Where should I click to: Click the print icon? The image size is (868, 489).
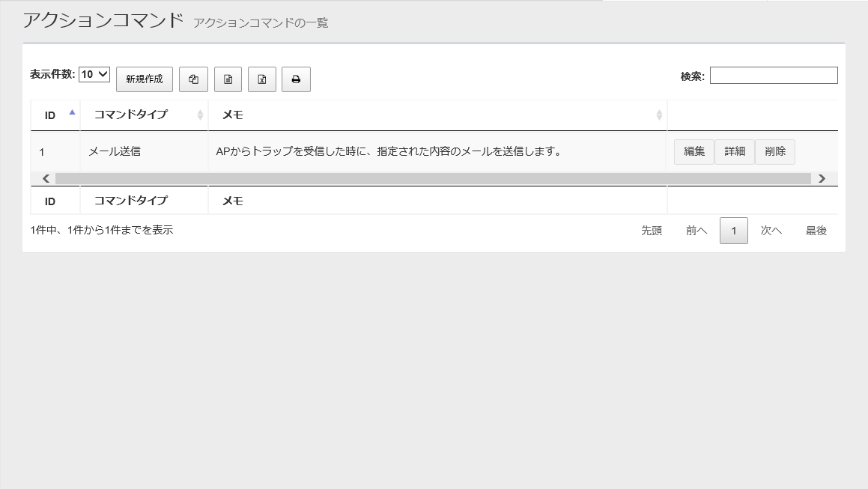[296, 79]
